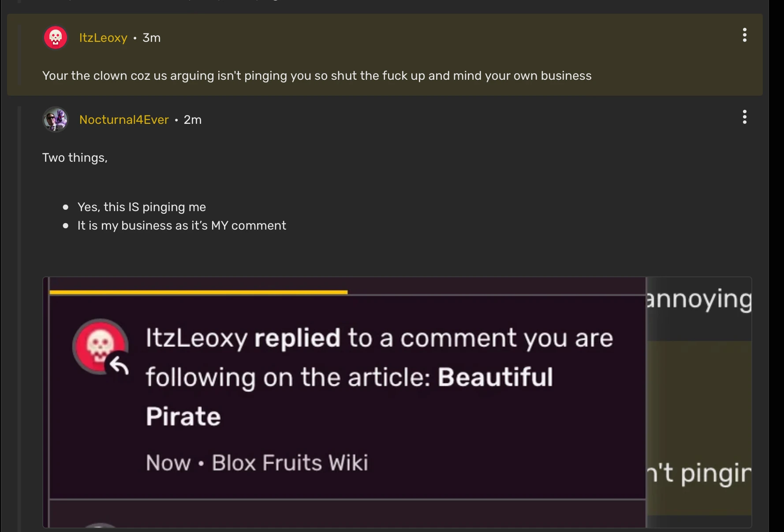This screenshot has width=784, height=532.
Task: Click the 3m timestamp on ItzLeoxy's comment
Action: [x=151, y=38]
